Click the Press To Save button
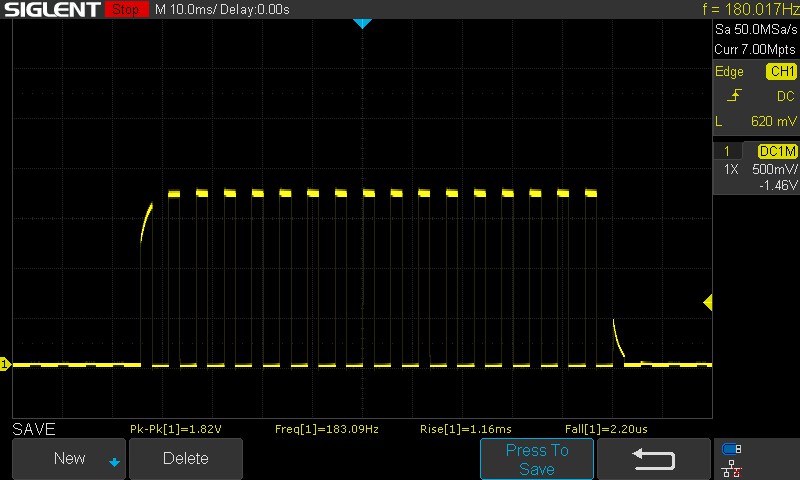The width and height of the screenshot is (800, 480). (536, 459)
